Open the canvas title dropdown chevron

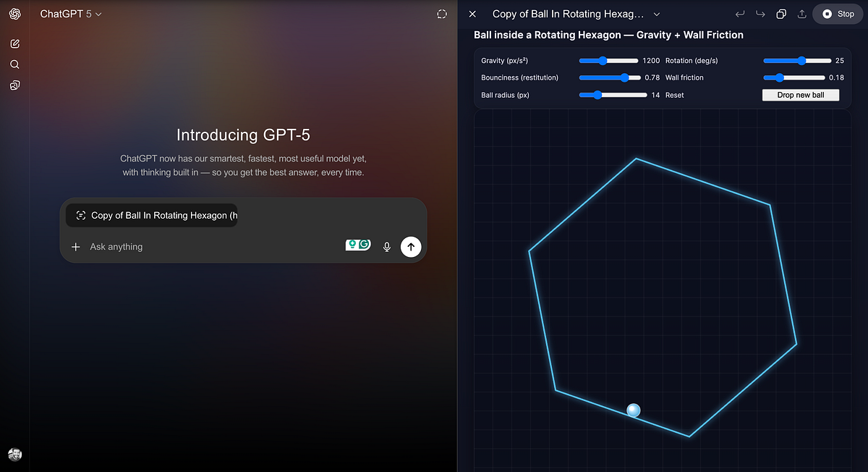657,14
